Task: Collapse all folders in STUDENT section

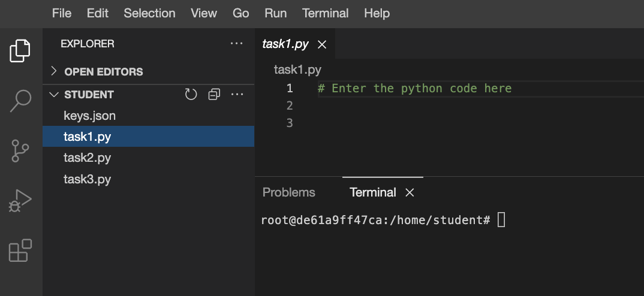Action: 214,95
